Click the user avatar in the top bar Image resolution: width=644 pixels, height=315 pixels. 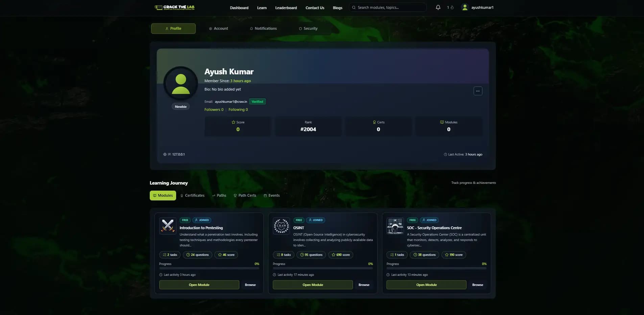point(464,7)
